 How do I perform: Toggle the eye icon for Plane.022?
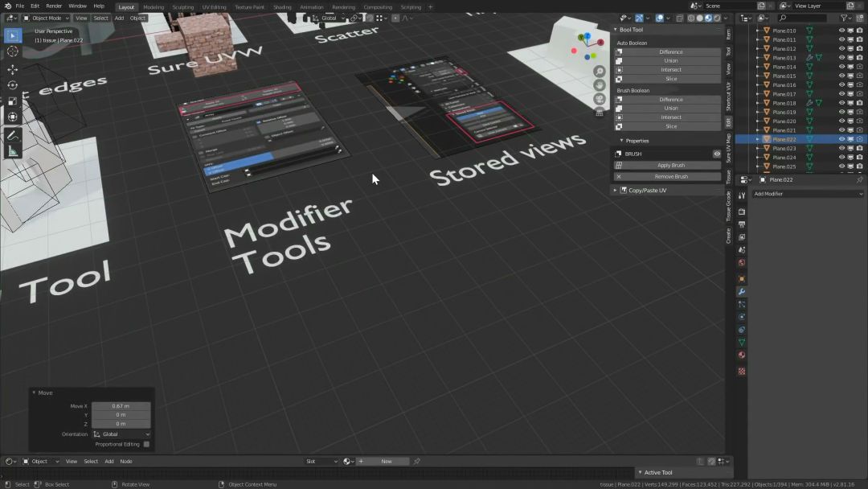842,139
